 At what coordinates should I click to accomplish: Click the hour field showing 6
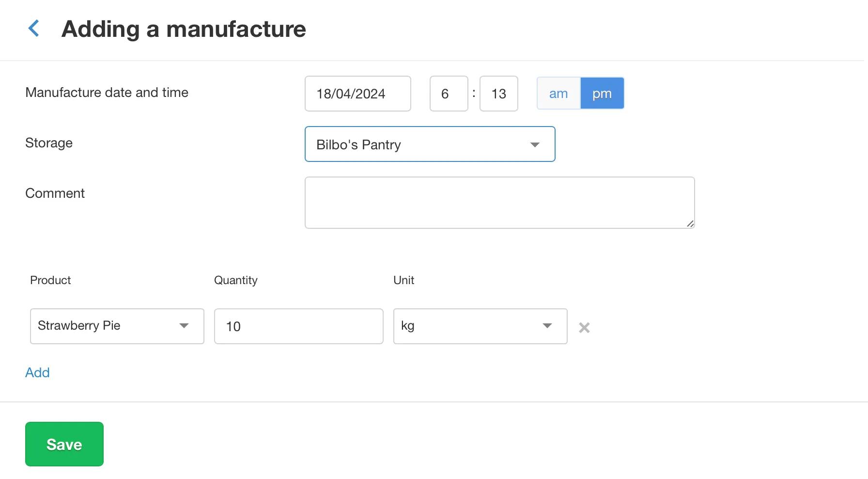point(449,94)
